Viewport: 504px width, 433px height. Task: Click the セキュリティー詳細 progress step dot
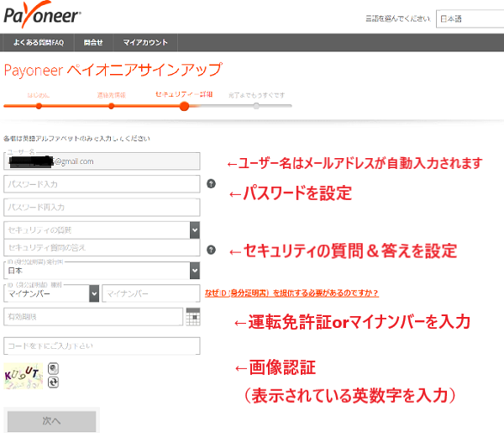184,106
